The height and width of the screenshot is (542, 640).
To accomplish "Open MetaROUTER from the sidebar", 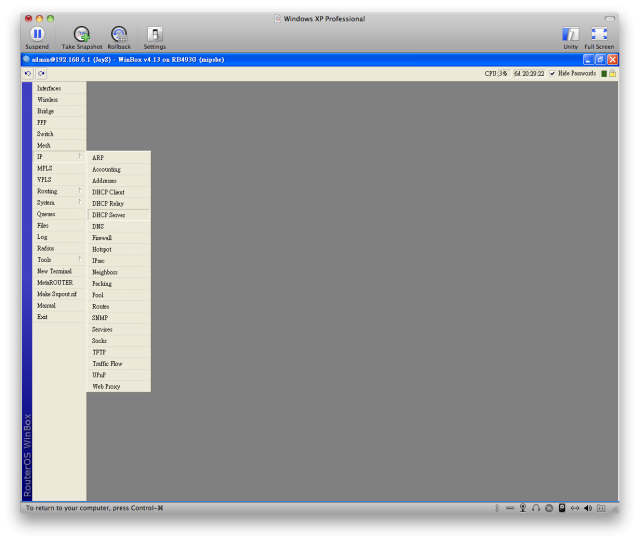I will coord(59,282).
